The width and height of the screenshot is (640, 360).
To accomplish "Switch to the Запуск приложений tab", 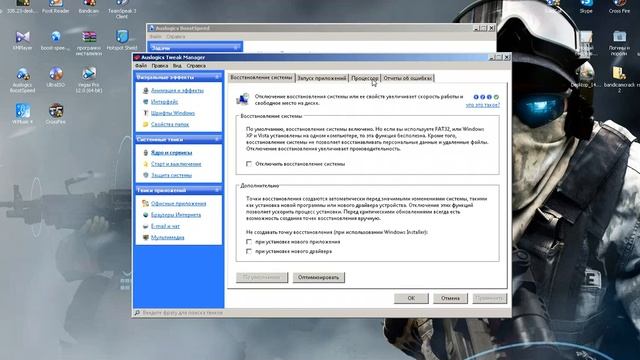I will tap(322, 78).
